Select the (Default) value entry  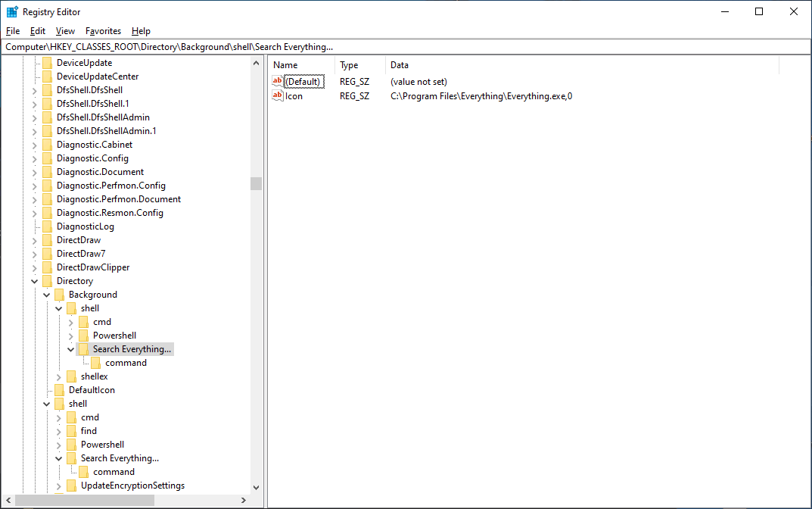(x=300, y=81)
